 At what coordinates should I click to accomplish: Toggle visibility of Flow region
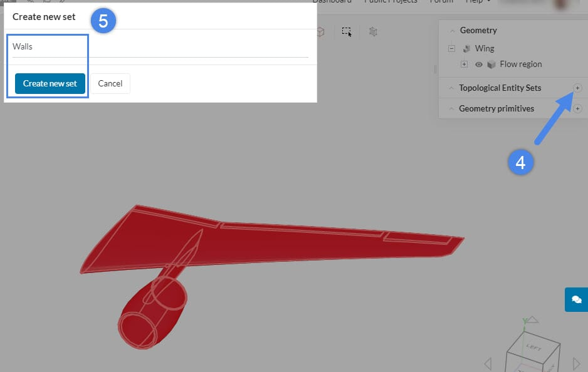tap(479, 65)
